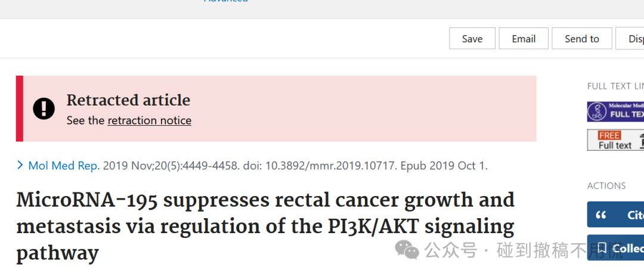Click the Email button

[x=524, y=39]
